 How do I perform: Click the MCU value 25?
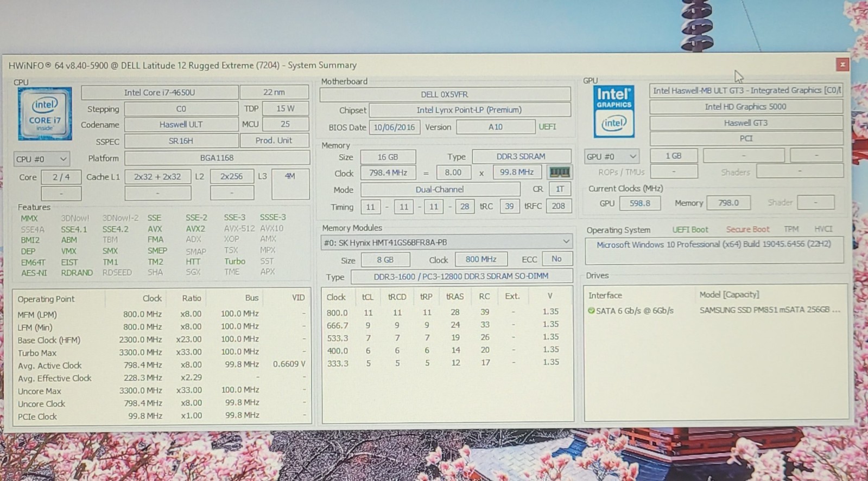pyautogui.click(x=286, y=124)
